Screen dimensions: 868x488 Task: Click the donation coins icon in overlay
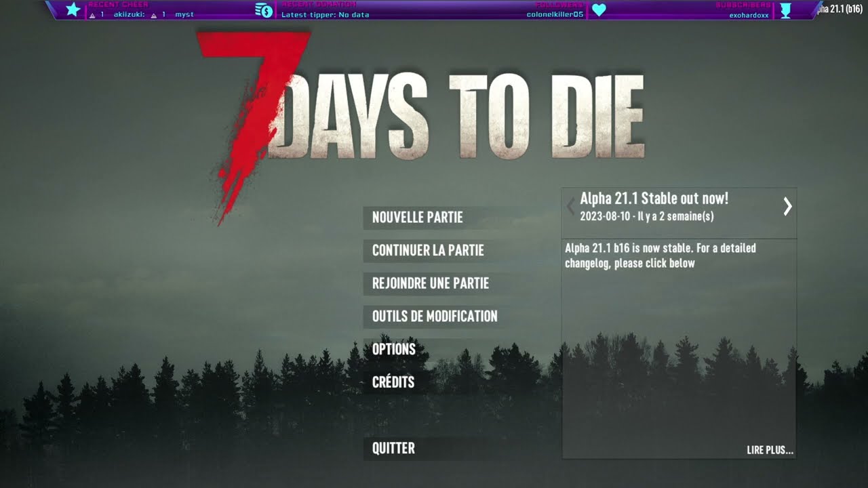[264, 9]
